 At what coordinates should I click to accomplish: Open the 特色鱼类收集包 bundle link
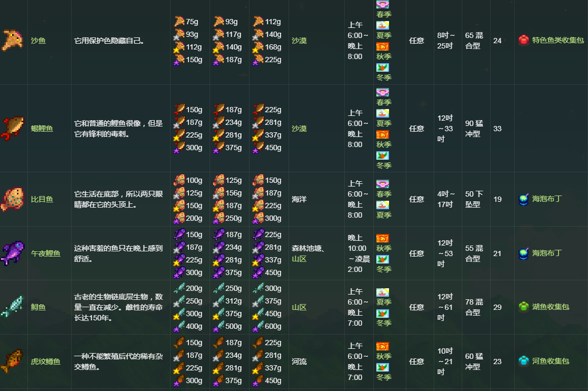558,40
